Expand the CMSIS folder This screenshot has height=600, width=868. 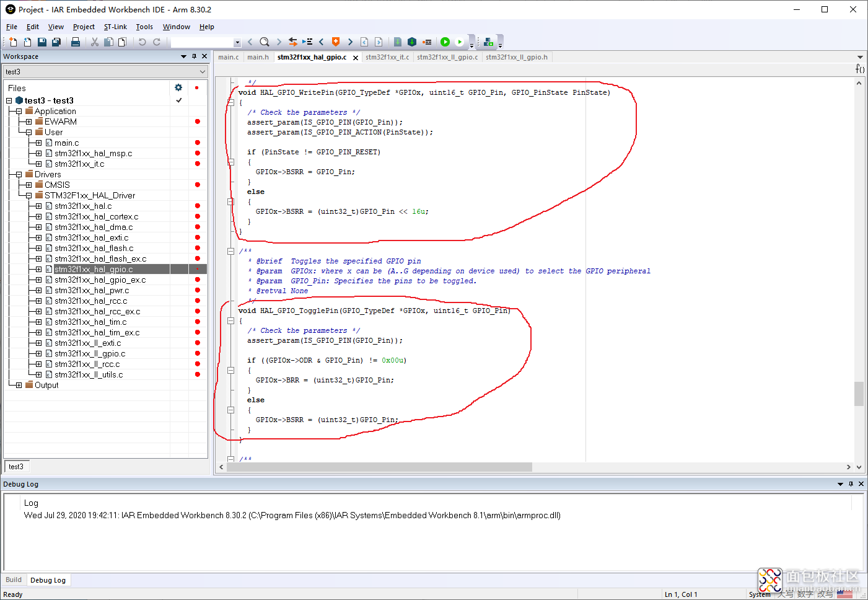click(x=28, y=185)
